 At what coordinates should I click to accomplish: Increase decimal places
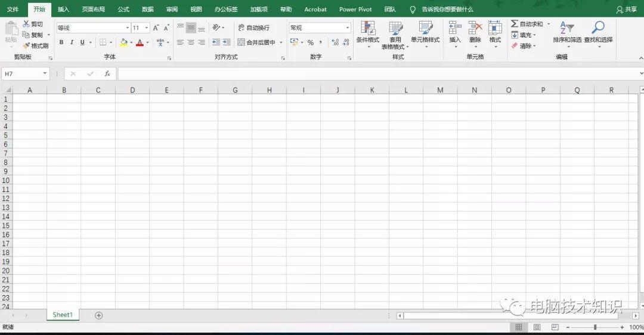(335, 42)
